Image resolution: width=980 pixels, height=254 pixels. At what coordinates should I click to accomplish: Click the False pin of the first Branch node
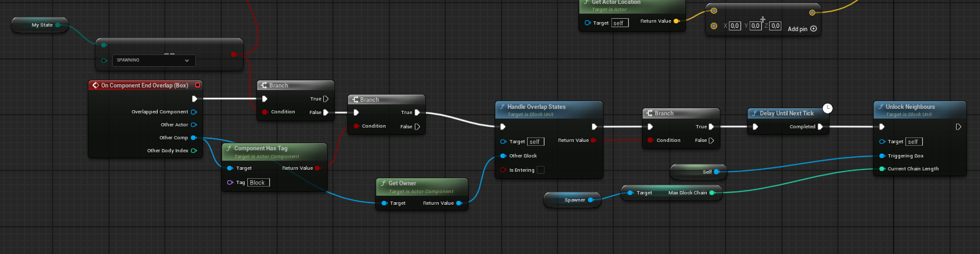(x=326, y=112)
